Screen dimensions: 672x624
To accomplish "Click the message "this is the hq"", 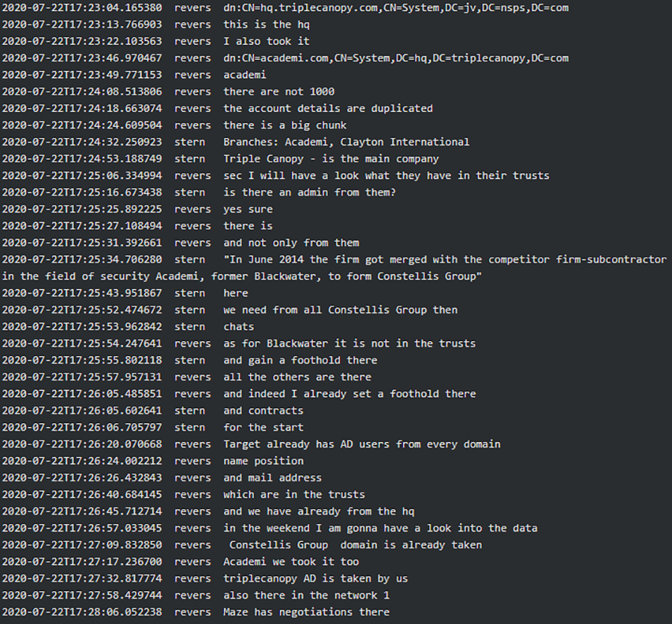I will (x=267, y=25).
